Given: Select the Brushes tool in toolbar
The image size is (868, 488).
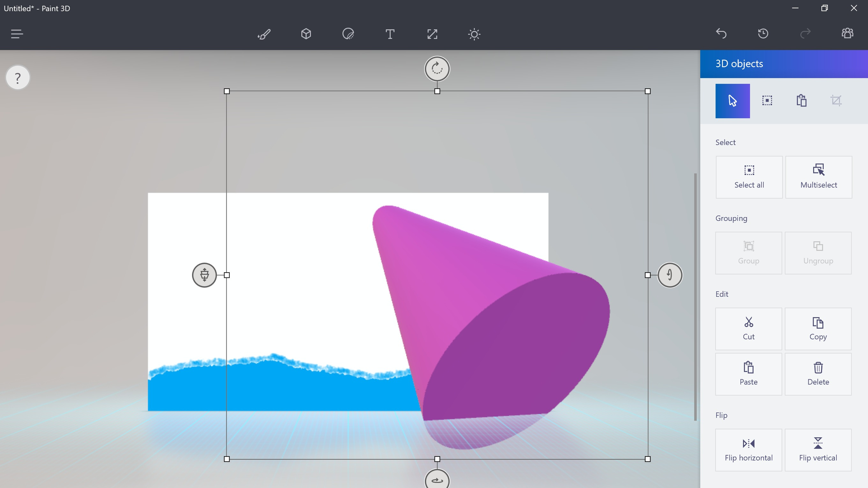Looking at the screenshot, I should [x=264, y=33].
